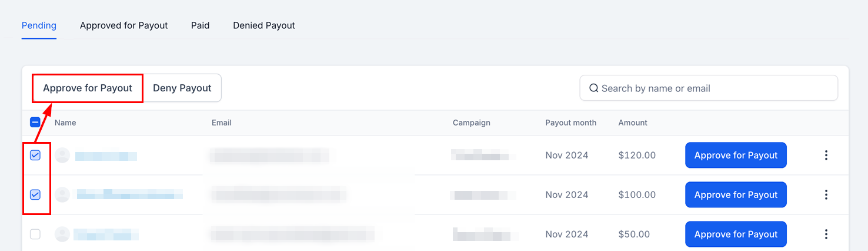Approve payout for the $120.00 row
Screen dimensions: 868x251
(736, 156)
